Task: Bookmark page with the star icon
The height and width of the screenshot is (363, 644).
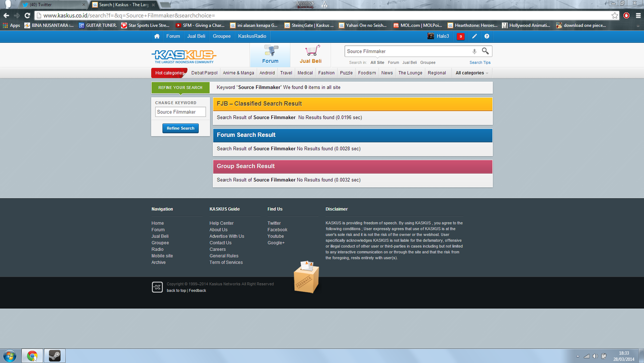Action: pos(615,16)
